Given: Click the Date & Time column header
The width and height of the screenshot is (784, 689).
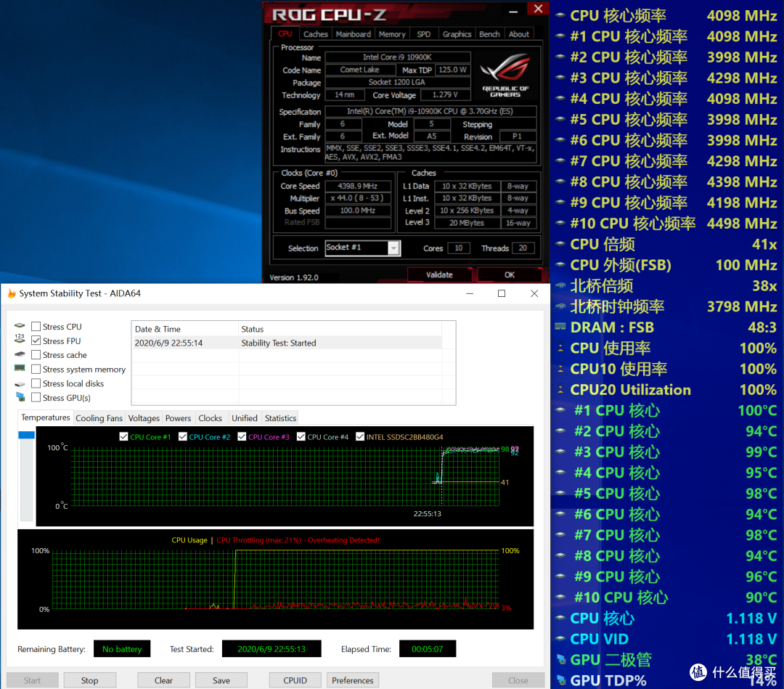Looking at the screenshot, I should [185, 329].
